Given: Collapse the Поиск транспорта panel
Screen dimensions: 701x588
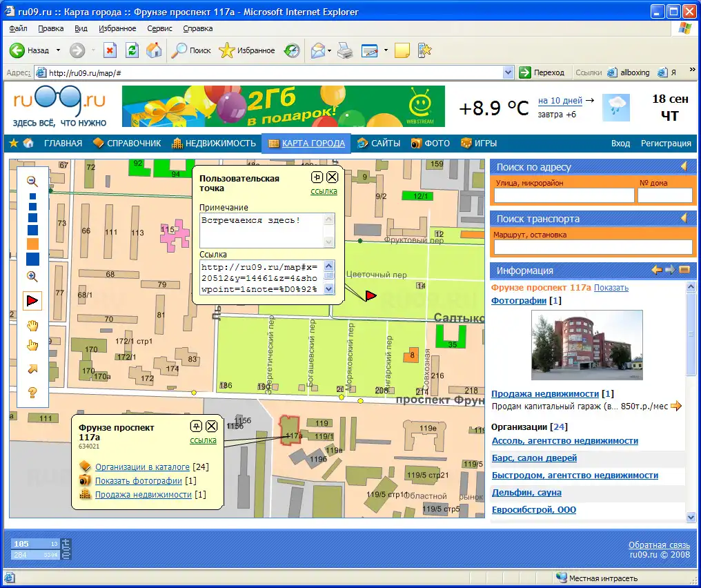Looking at the screenshot, I should click(684, 218).
